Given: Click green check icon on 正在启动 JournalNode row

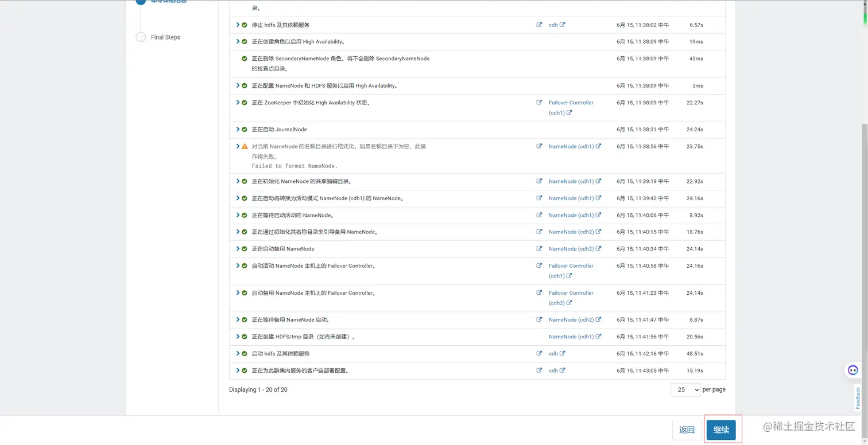Looking at the screenshot, I should tap(245, 130).
